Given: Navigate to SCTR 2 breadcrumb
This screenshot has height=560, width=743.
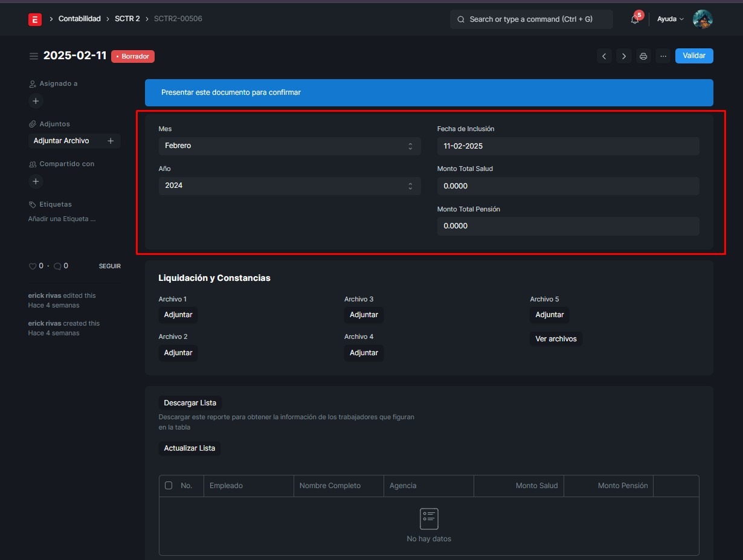Looking at the screenshot, I should 127,19.
